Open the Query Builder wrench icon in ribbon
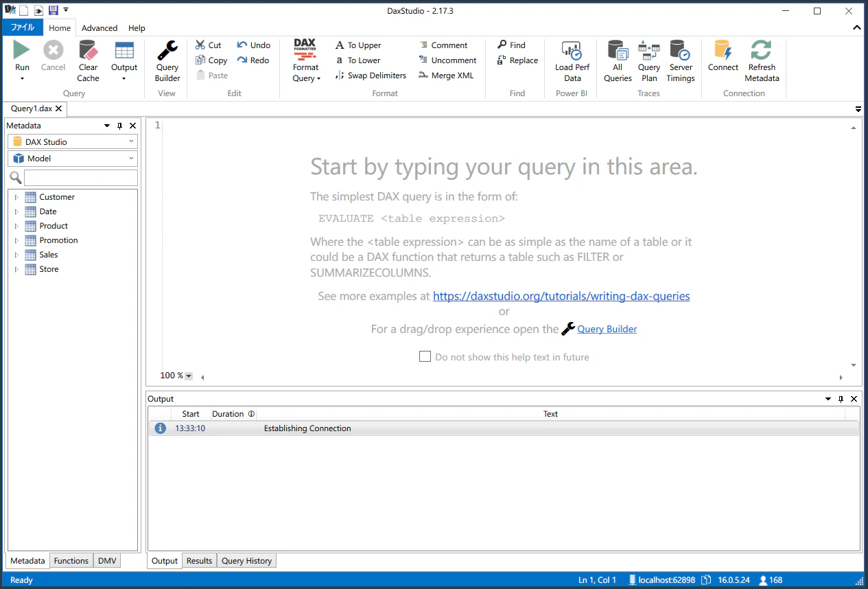 167,50
